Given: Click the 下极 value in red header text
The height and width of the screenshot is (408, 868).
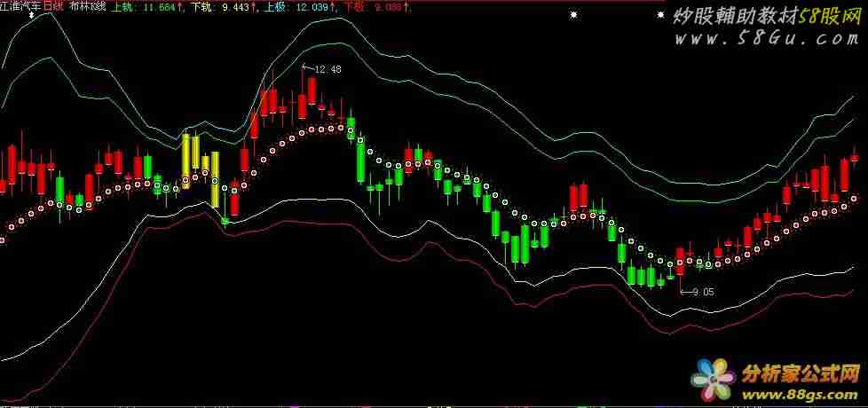Looking at the screenshot, I should click(x=376, y=7).
